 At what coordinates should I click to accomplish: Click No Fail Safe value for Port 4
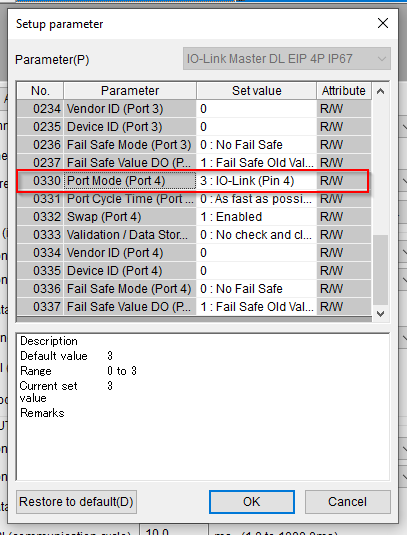coord(257,289)
